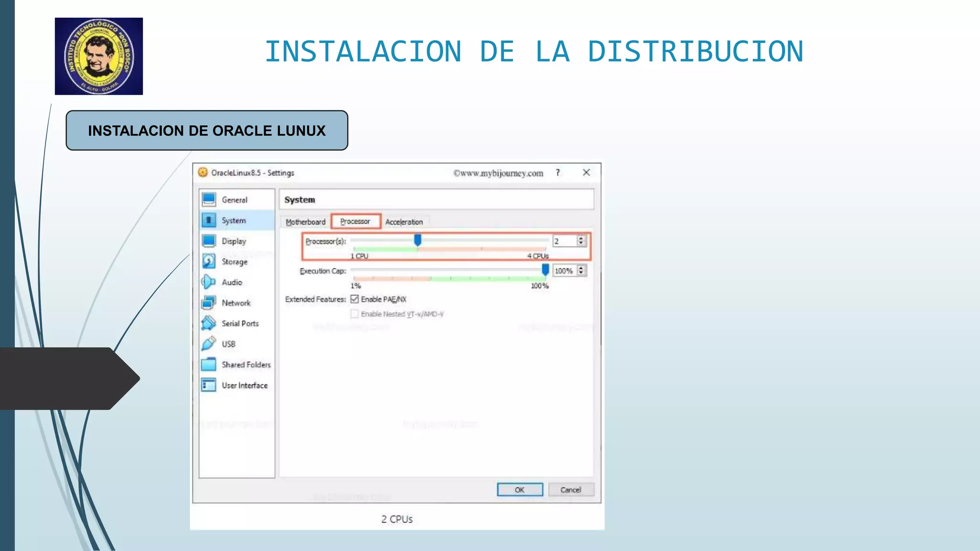980x551 pixels.
Task: Open the Storage disk icon
Action: click(x=209, y=261)
